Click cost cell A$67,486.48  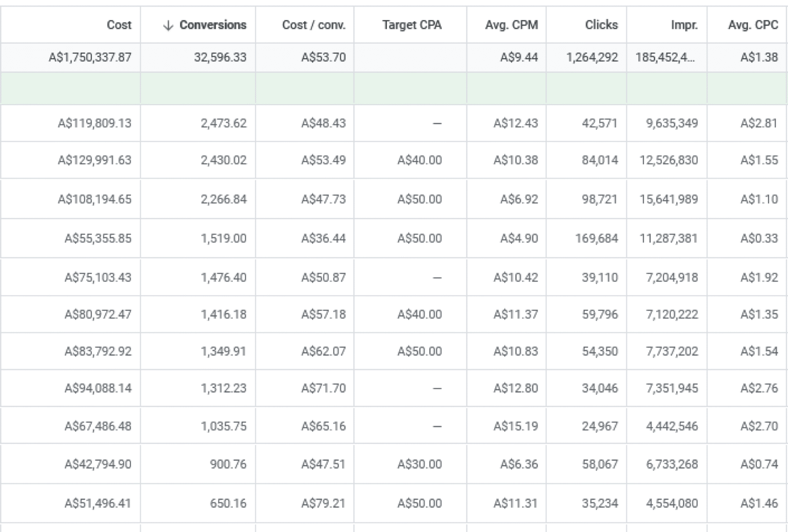(x=97, y=426)
